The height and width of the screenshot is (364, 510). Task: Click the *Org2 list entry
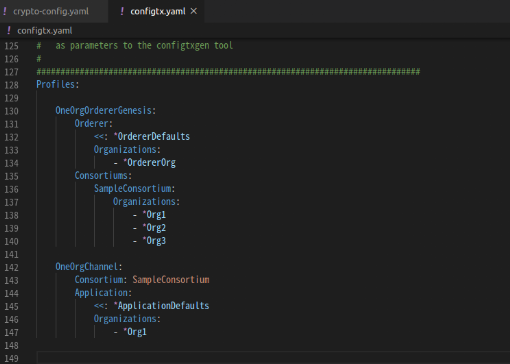(154, 228)
